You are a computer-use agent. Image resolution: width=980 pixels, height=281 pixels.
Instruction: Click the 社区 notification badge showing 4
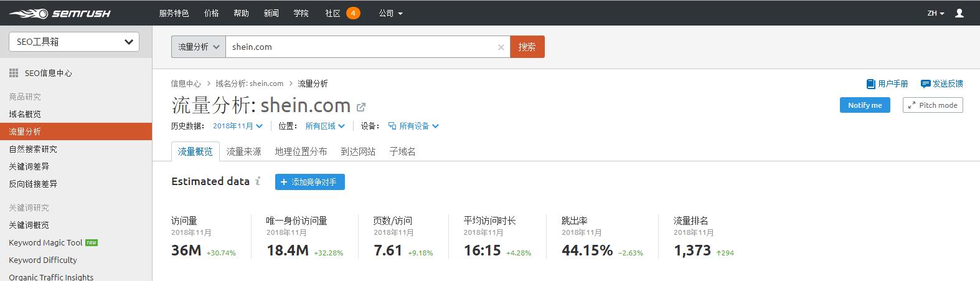tap(353, 13)
